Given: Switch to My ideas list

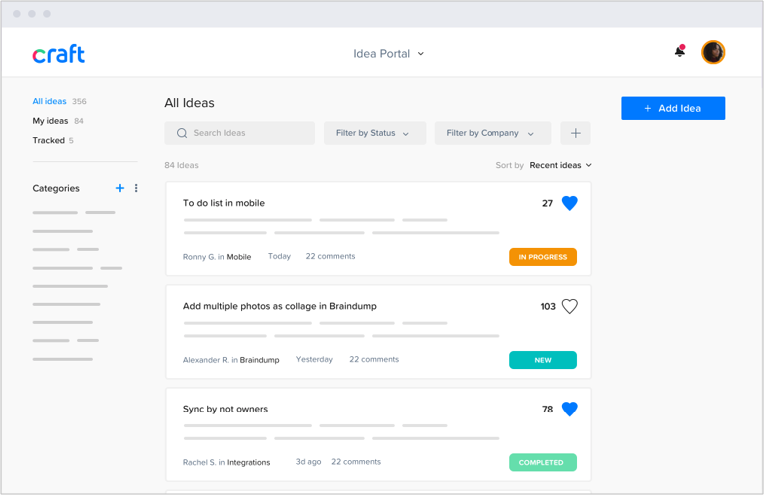Looking at the screenshot, I should pos(50,121).
